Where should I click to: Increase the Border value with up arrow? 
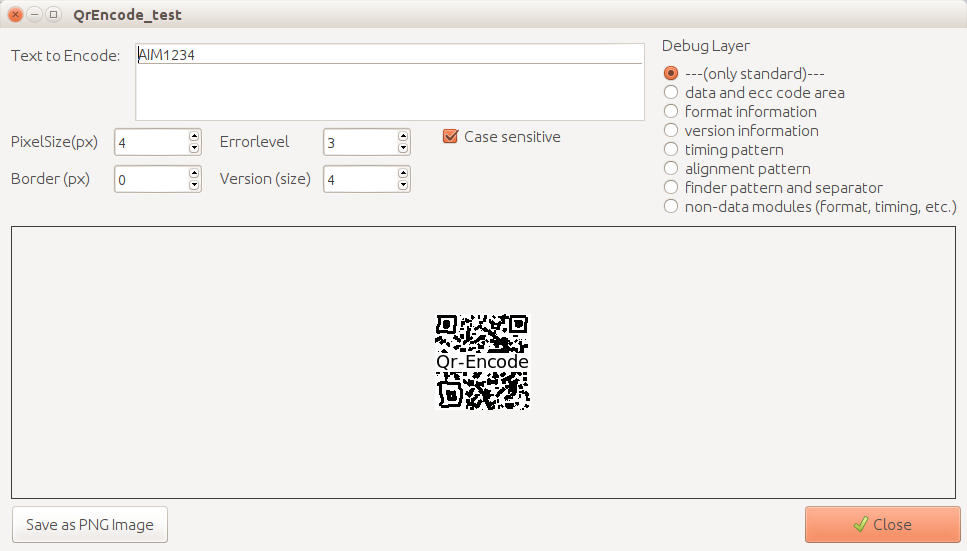(194, 173)
